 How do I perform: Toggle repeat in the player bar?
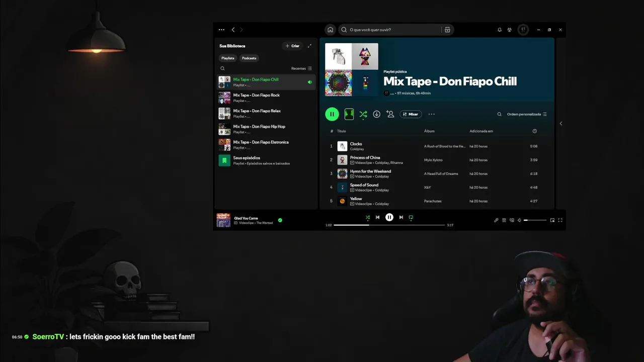click(411, 217)
